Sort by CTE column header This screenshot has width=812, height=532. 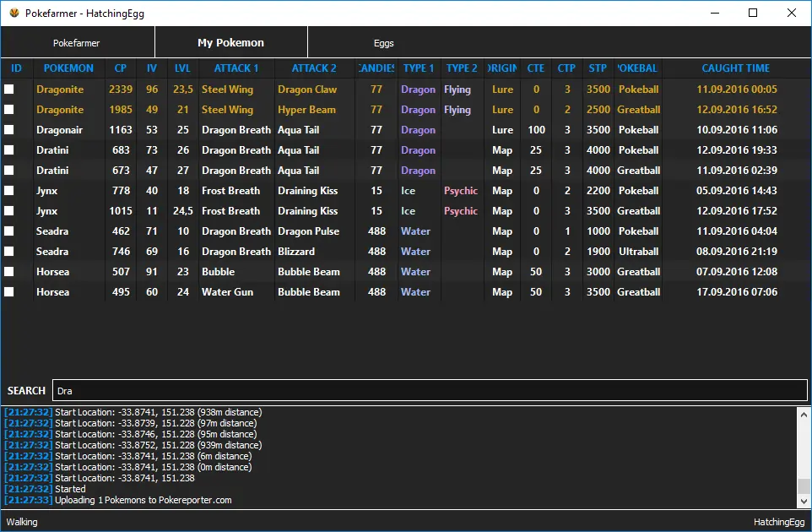coord(536,68)
